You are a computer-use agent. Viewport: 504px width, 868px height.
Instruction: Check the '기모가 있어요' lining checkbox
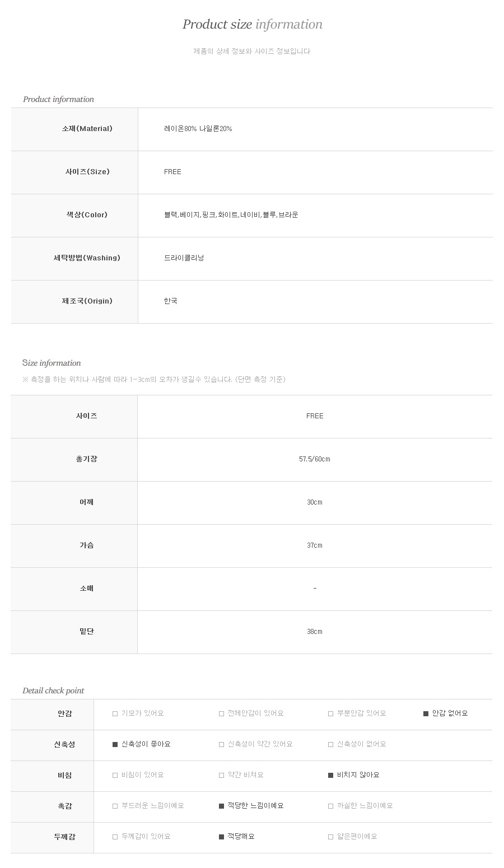pos(115,714)
